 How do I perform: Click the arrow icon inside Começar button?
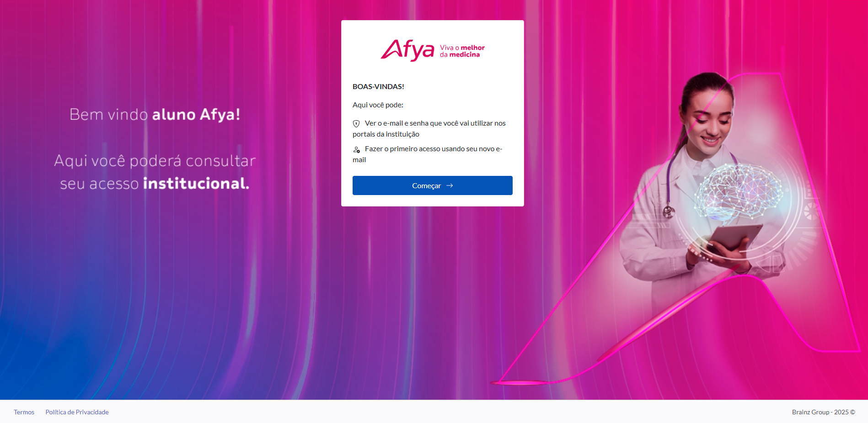coord(450,185)
